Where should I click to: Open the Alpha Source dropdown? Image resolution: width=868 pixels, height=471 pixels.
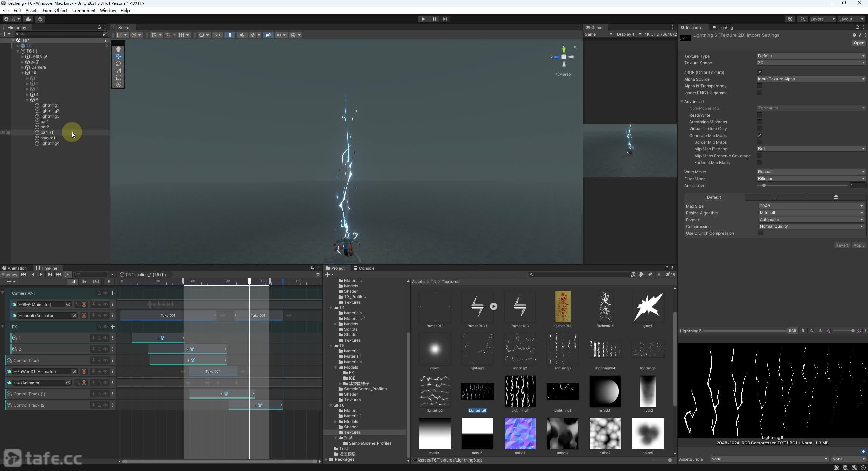(x=811, y=79)
